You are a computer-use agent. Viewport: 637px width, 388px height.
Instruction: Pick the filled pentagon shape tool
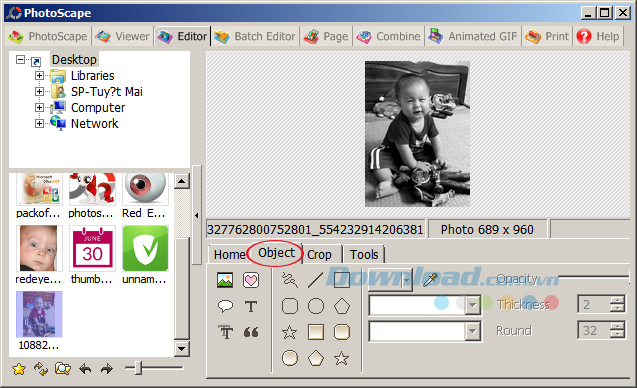click(x=316, y=358)
